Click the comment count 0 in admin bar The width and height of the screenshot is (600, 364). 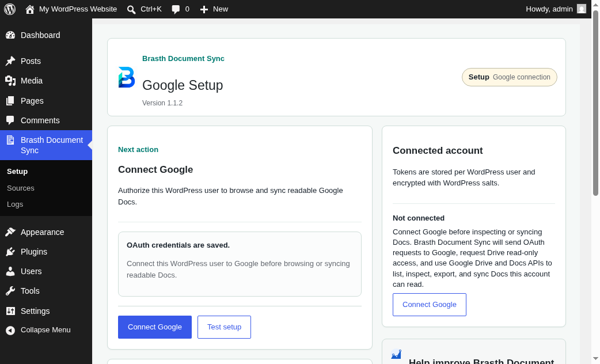pyautogui.click(x=187, y=9)
